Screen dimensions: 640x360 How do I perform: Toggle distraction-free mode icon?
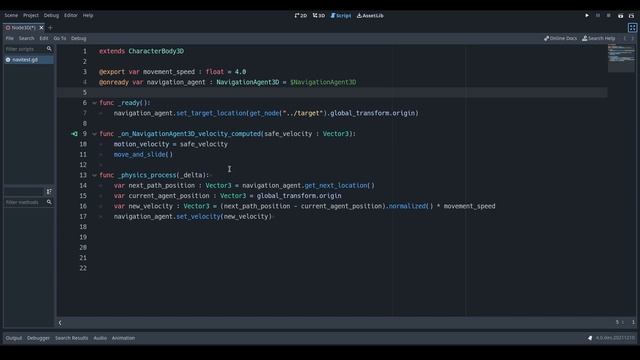[632, 28]
